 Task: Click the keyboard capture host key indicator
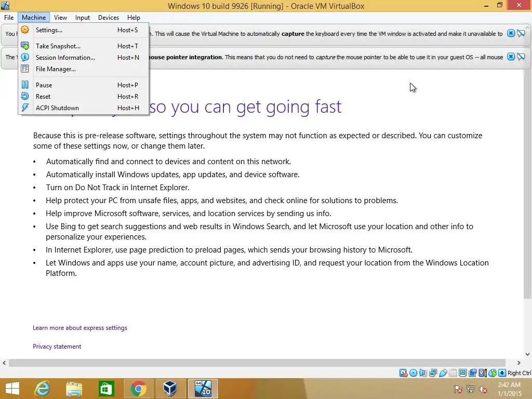tap(502, 373)
